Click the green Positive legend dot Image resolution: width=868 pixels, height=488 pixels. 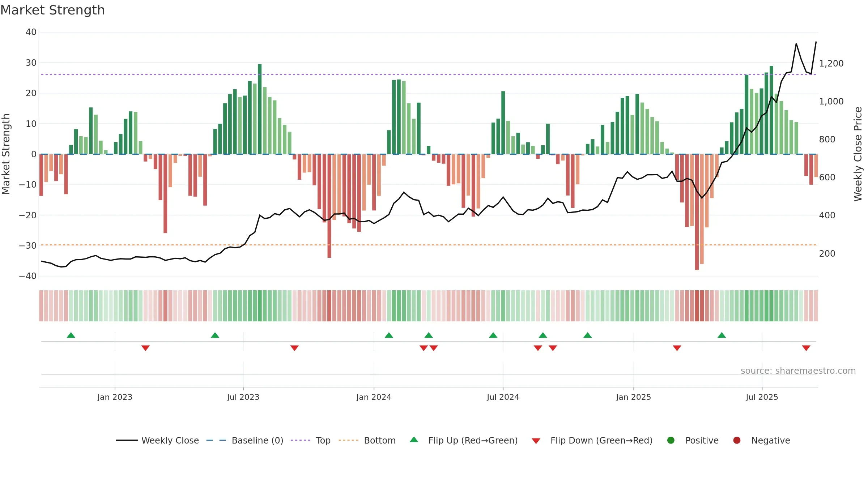click(x=671, y=440)
